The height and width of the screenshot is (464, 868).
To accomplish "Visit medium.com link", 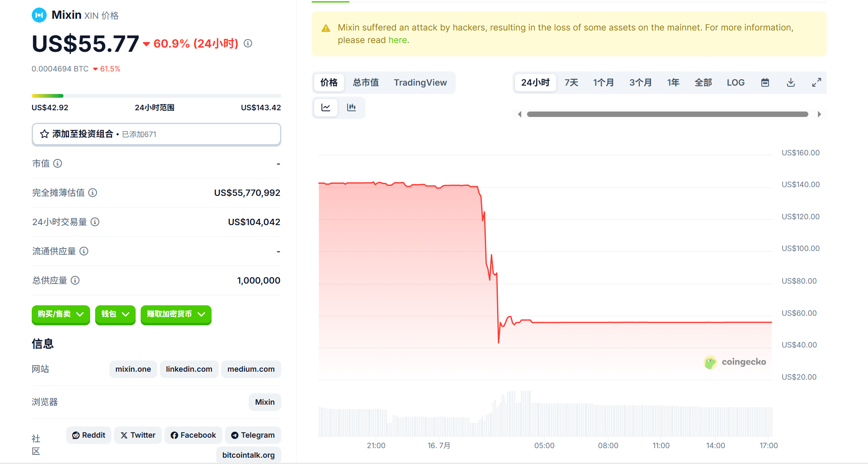I will click(x=251, y=369).
